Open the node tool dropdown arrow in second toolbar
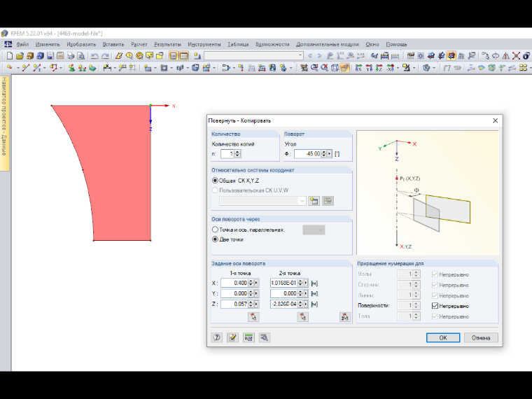532x399 pixels. [18, 68]
